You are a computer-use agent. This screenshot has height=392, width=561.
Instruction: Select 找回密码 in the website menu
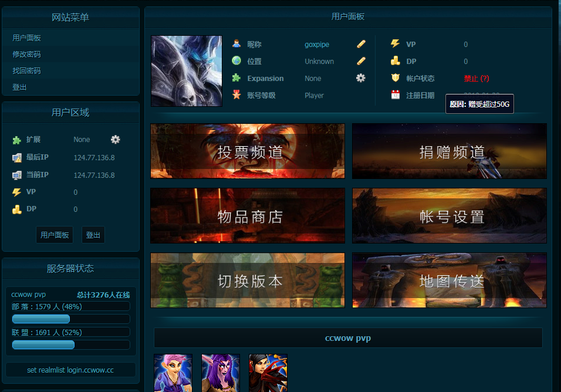[x=26, y=71]
